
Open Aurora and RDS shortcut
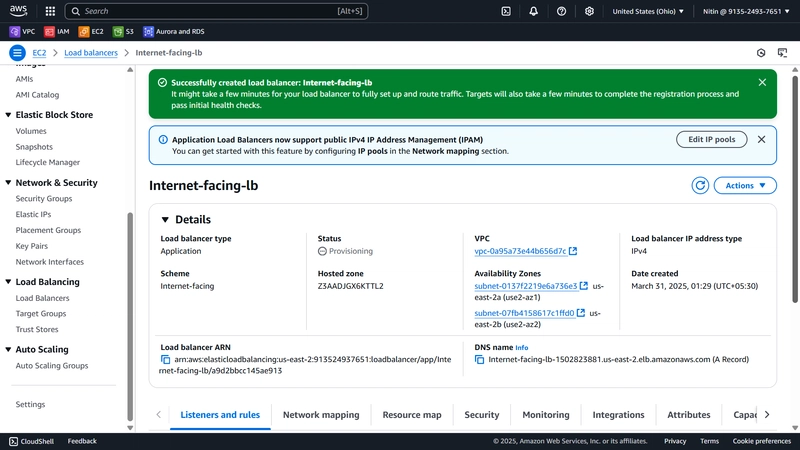[x=174, y=32]
